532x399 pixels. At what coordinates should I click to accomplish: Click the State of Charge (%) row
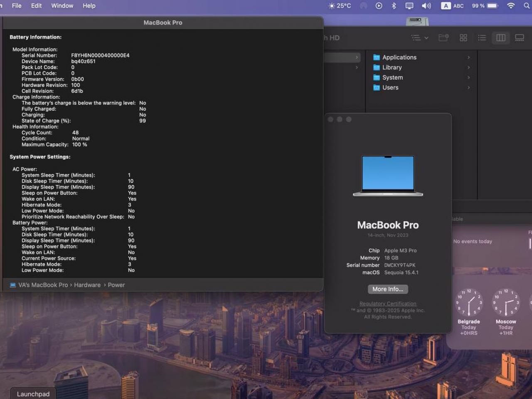pyautogui.click(x=84, y=121)
